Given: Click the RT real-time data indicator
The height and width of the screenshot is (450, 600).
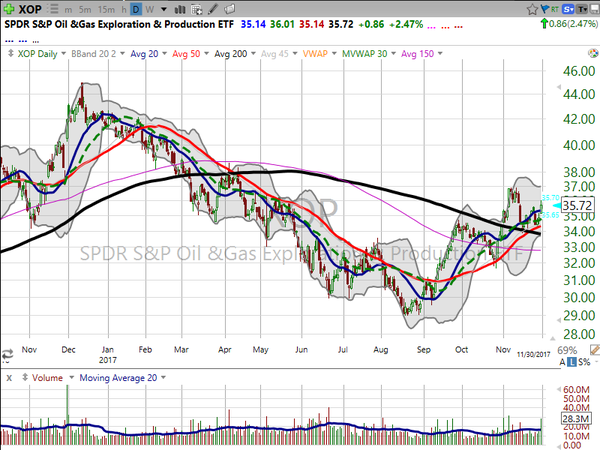Looking at the screenshot, I should pyautogui.click(x=554, y=9).
